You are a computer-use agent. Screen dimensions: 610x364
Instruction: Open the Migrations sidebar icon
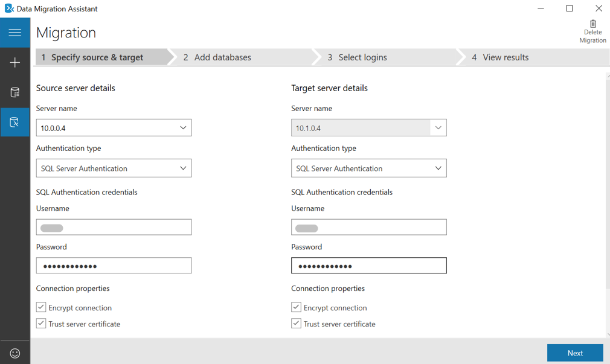click(x=14, y=122)
